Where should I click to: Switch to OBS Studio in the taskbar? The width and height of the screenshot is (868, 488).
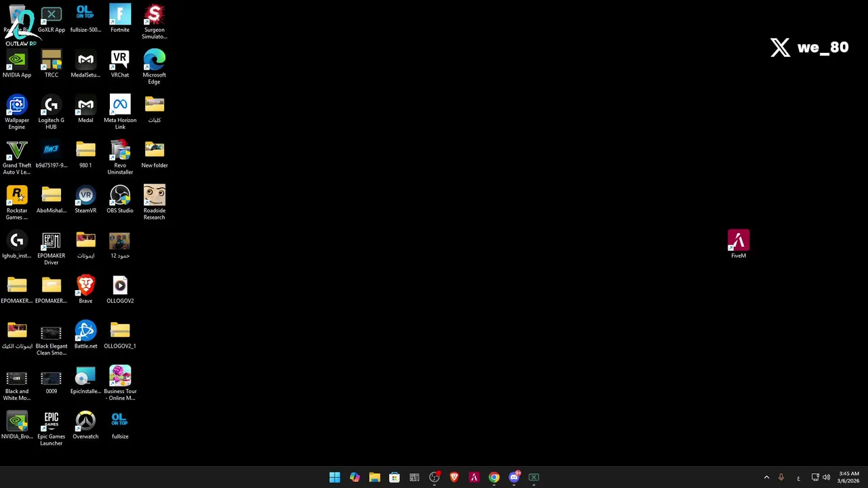tap(434, 477)
